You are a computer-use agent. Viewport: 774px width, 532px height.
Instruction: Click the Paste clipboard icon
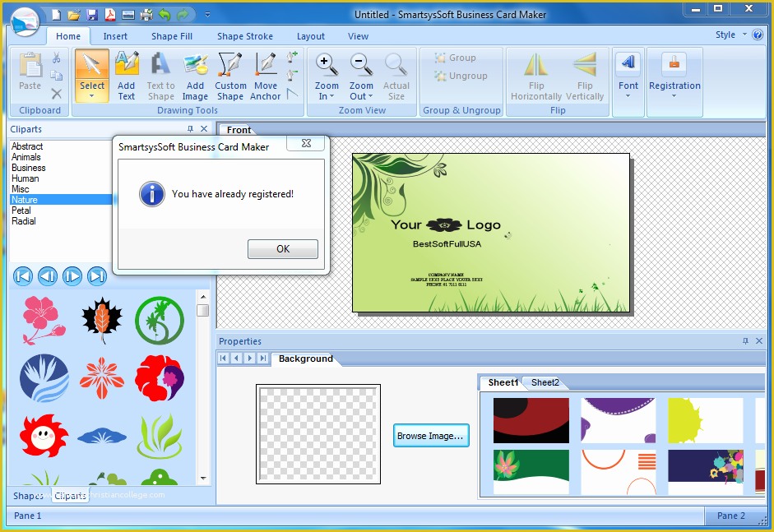click(x=30, y=65)
